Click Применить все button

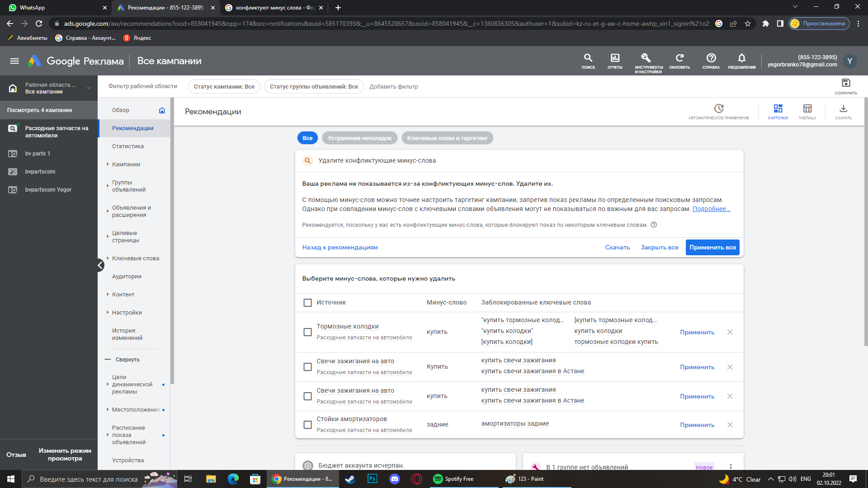click(x=712, y=247)
